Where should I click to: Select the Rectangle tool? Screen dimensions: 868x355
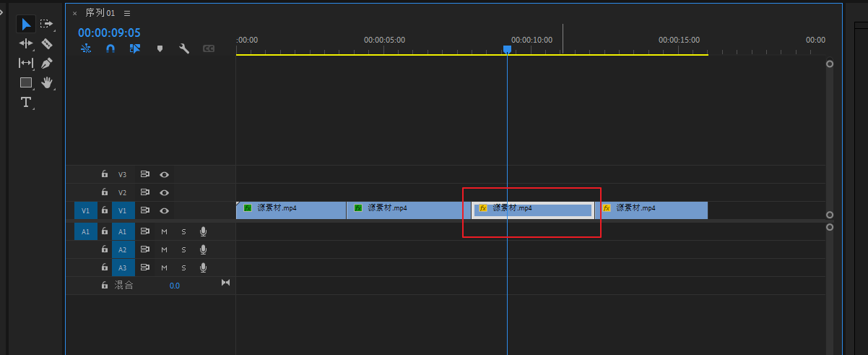pyautogui.click(x=26, y=82)
